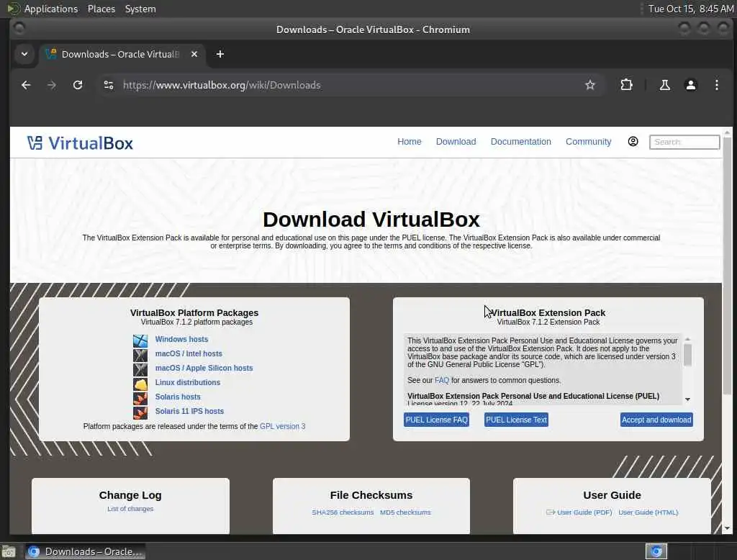Reload the VirtualBox Downloads page

[78, 85]
